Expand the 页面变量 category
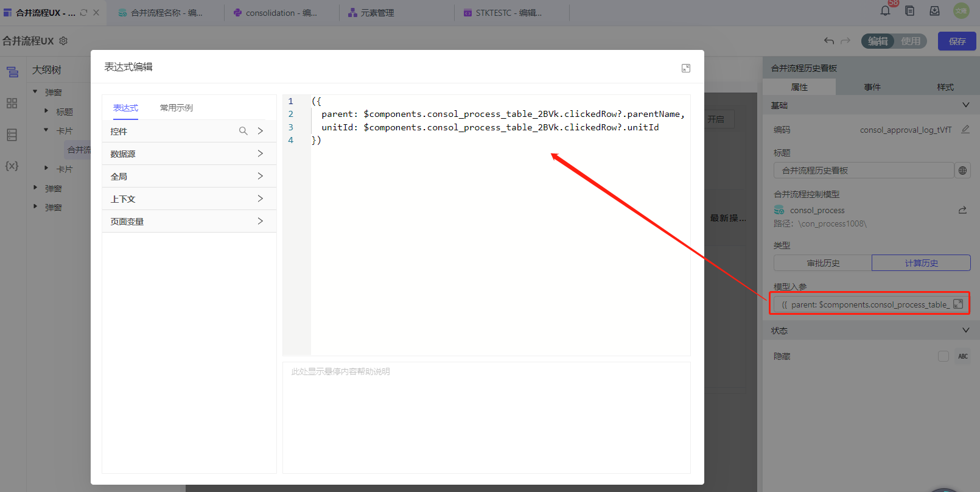 pyautogui.click(x=189, y=222)
